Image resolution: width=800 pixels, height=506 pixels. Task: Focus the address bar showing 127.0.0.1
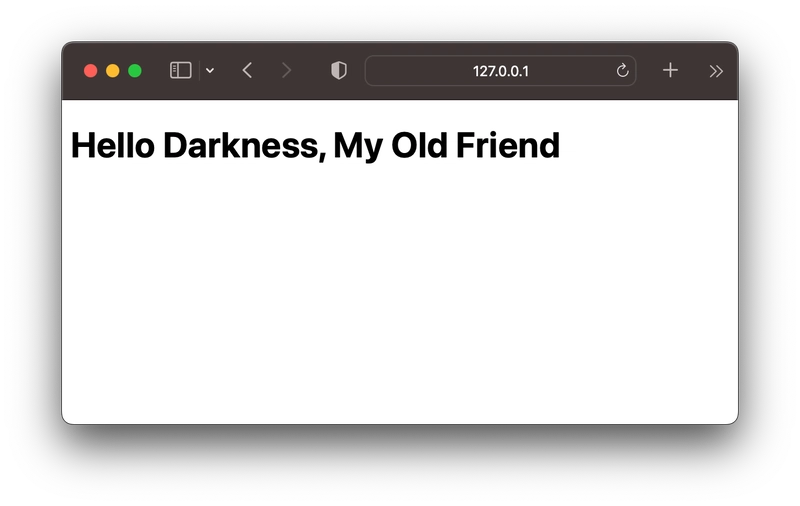point(500,71)
